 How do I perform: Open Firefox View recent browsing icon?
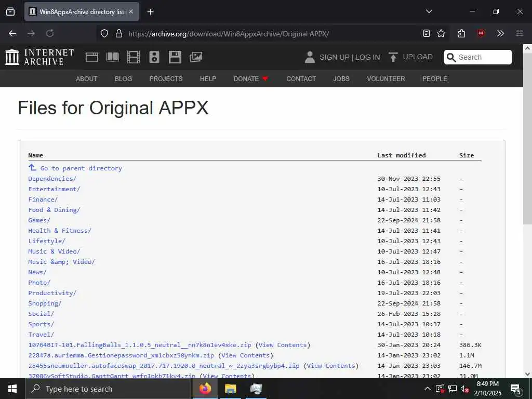pos(10,11)
